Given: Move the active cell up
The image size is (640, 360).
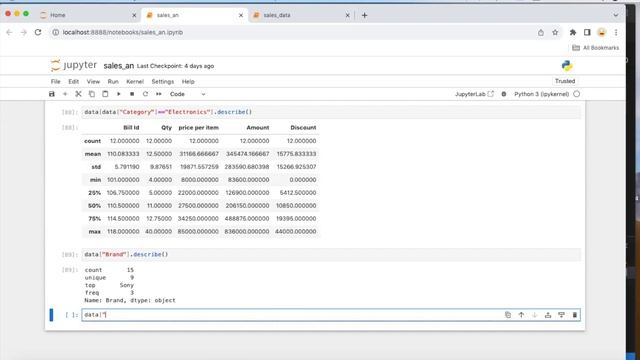Looking at the screenshot, I should [521, 315].
